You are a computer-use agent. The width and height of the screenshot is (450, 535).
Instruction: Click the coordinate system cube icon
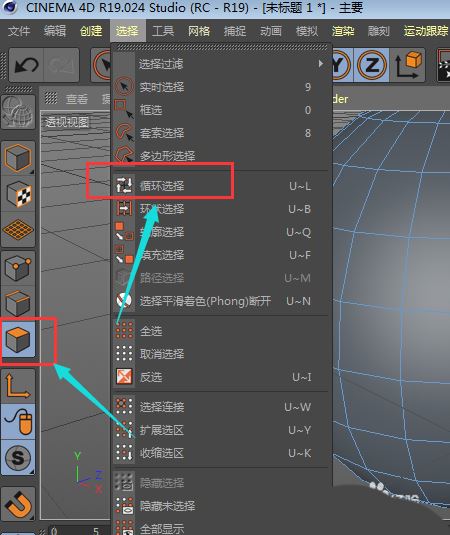tap(408, 65)
